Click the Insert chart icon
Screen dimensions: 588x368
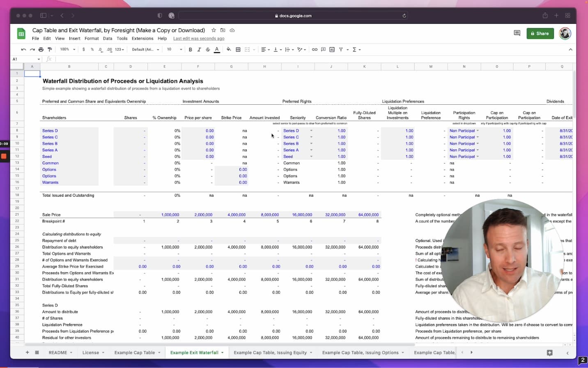pyautogui.click(x=332, y=49)
